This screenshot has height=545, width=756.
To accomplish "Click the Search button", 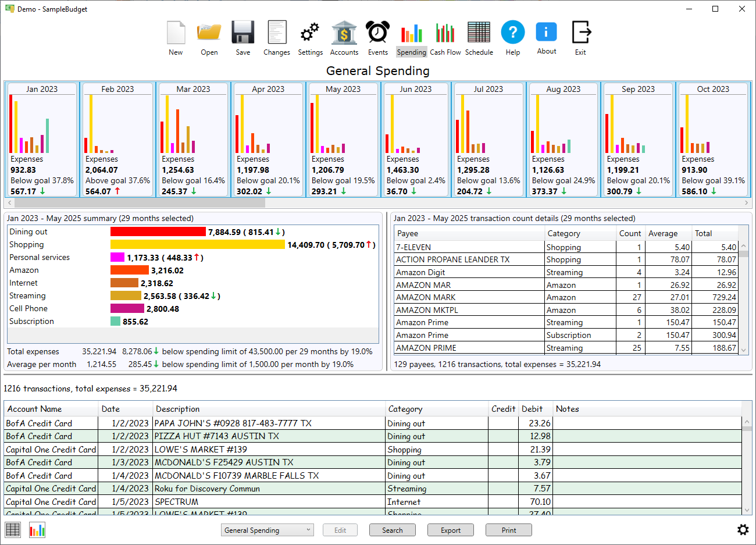I will pyautogui.click(x=393, y=530).
